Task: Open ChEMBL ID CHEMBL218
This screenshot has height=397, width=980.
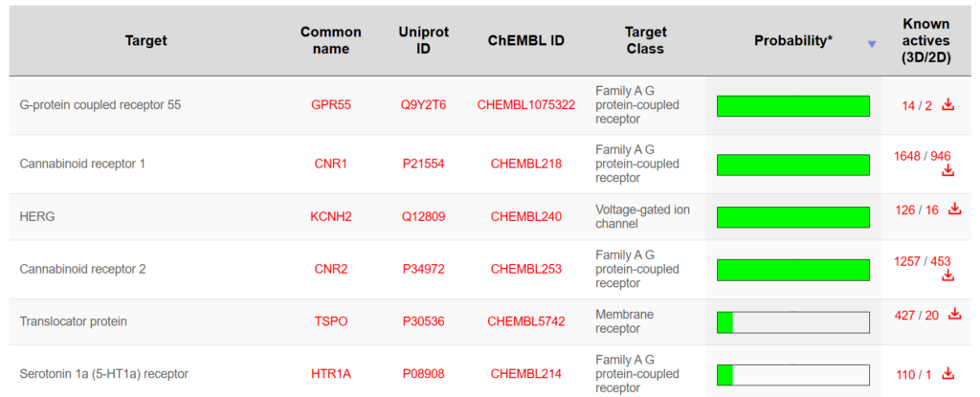Action: click(525, 164)
